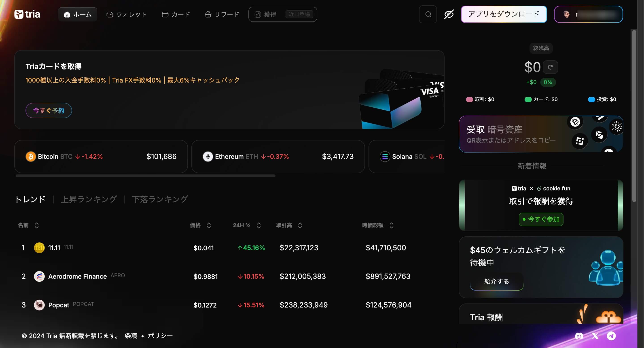Refresh the total balance
This screenshot has height=348, width=644.
[550, 67]
